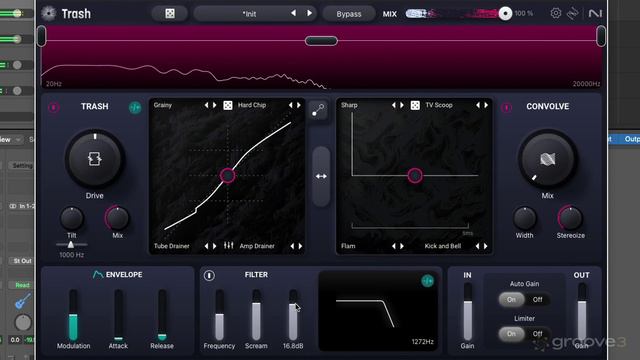Toggle the Convolve module power button

(506, 107)
